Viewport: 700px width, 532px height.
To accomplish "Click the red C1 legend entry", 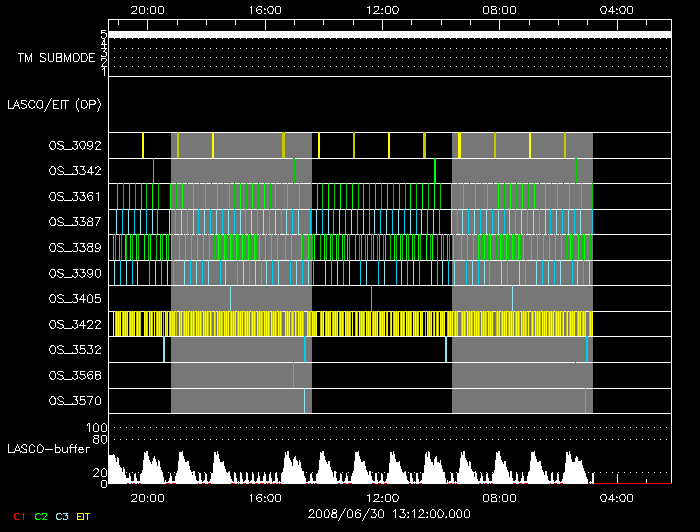I will pyautogui.click(x=14, y=516).
